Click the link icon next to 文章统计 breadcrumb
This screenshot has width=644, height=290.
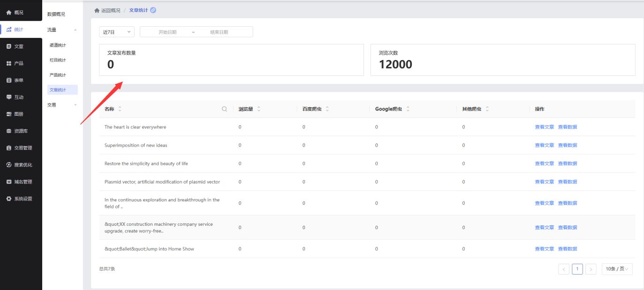pyautogui.click(x=153, y=10)
